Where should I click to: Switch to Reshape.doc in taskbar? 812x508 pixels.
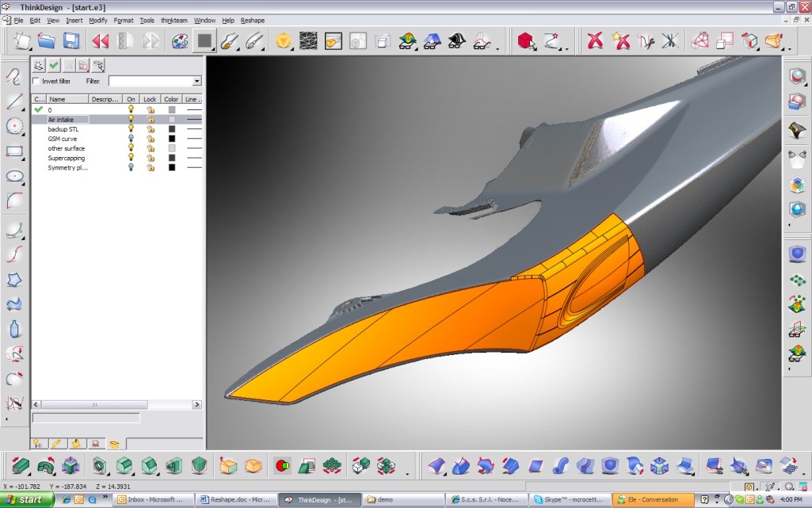[237, 500]
